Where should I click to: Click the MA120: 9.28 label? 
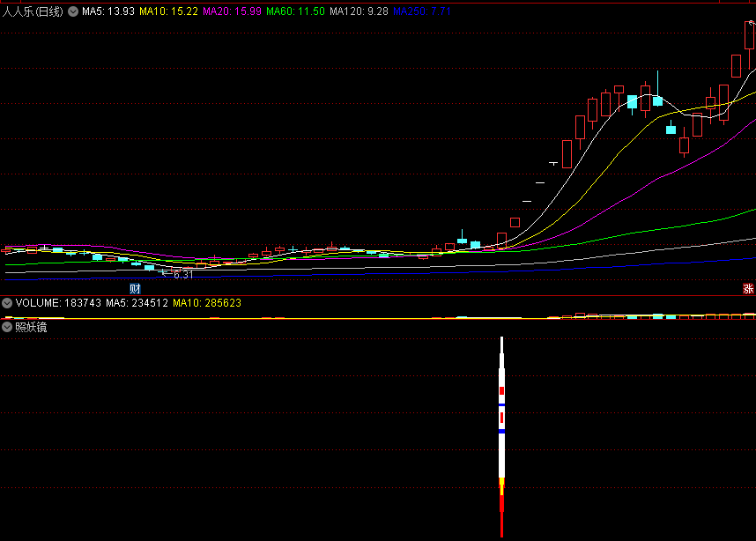pos(359,11)
